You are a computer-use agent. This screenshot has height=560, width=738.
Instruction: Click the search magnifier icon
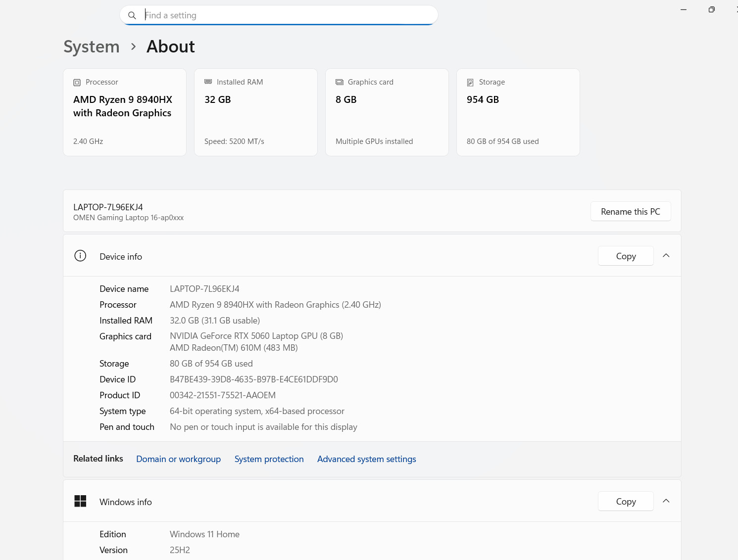pos(132,15)
